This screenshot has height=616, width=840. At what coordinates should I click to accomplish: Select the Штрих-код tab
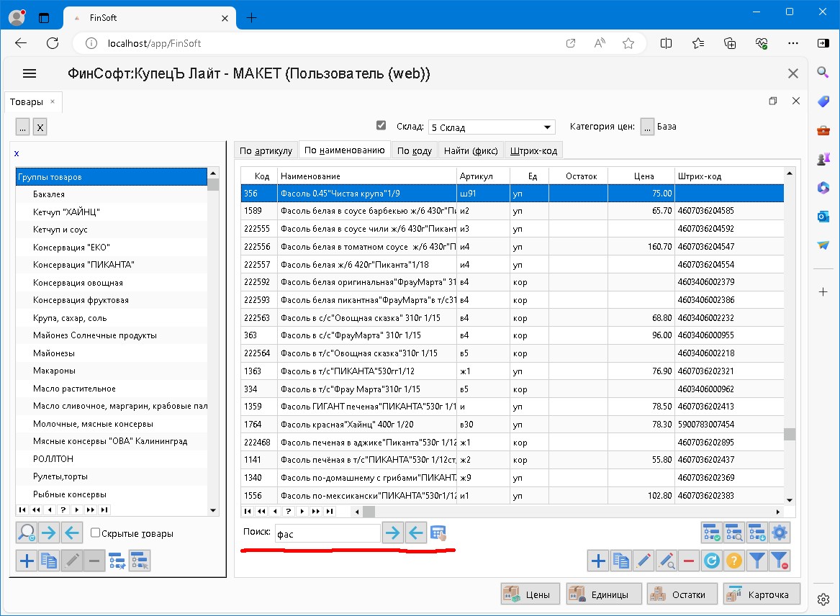click(533, 150)
